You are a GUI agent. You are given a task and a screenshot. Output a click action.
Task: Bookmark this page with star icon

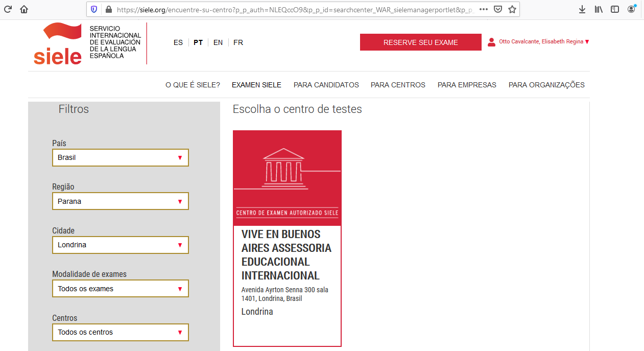coord(512,9)
